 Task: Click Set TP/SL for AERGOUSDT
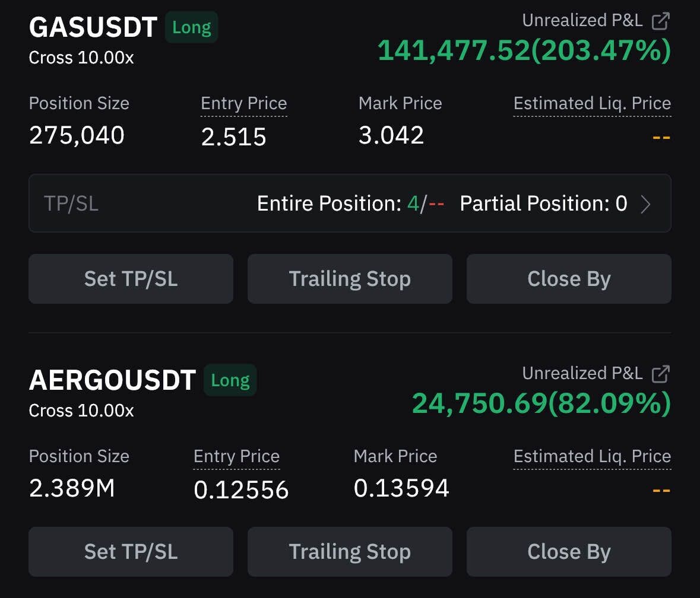(x=131, y=552)
